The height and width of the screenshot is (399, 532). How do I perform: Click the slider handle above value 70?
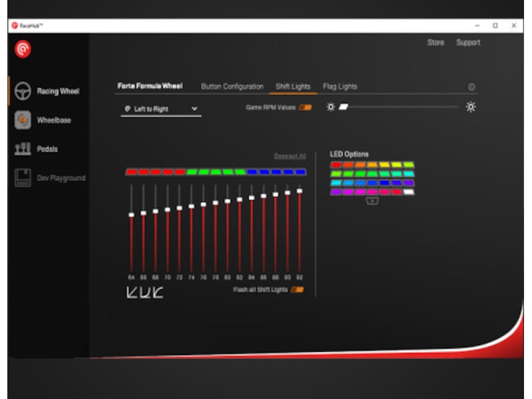[168, 209]
